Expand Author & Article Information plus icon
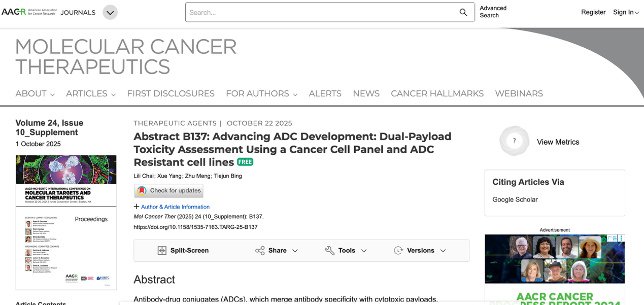The image size is (644, 305). tap(137, 207)
